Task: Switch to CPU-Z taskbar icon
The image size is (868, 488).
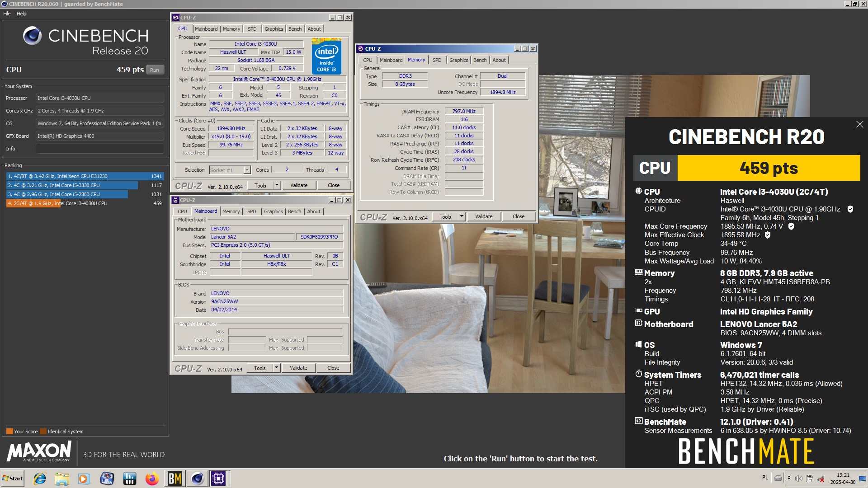Action: coord(218,479)
